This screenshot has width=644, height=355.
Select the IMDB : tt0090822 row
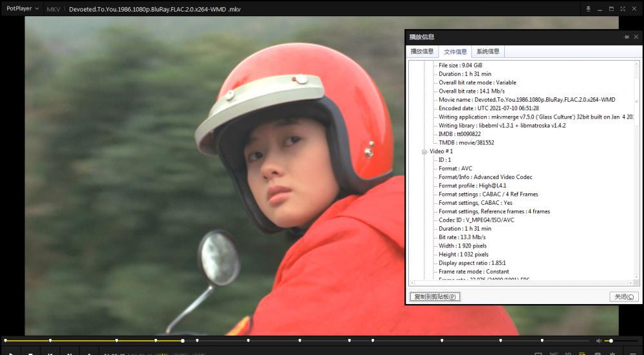460,135
